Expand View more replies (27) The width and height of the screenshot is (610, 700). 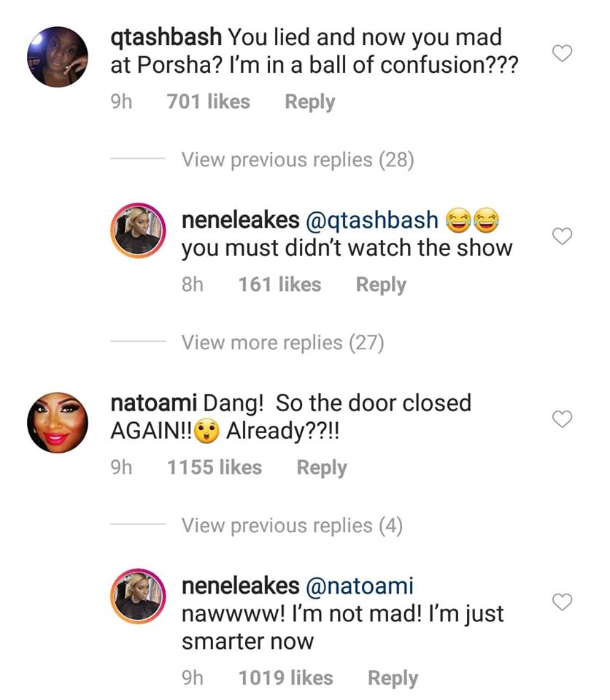click(282, 343)
